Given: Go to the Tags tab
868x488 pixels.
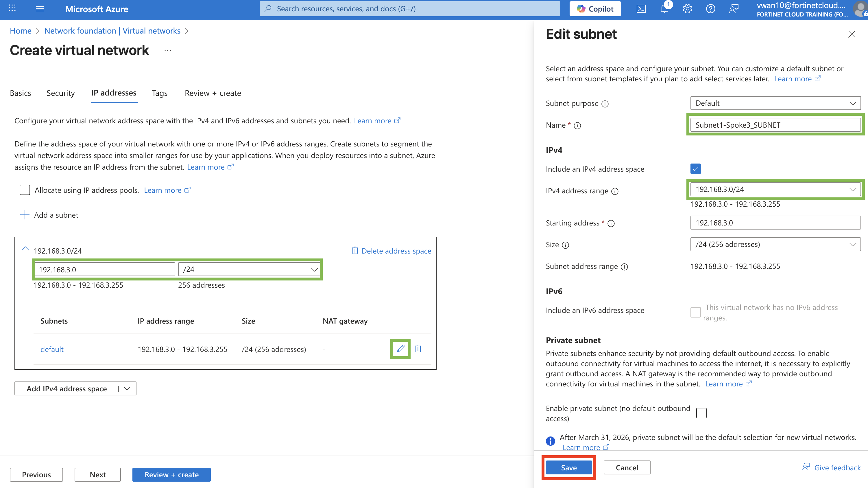Looking at the screenshot, I should coord(159,93).
